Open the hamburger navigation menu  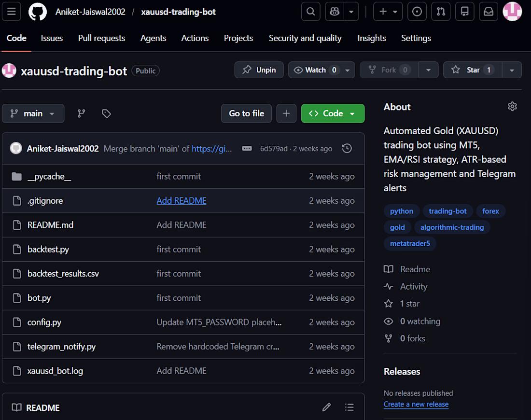(12, 12)
